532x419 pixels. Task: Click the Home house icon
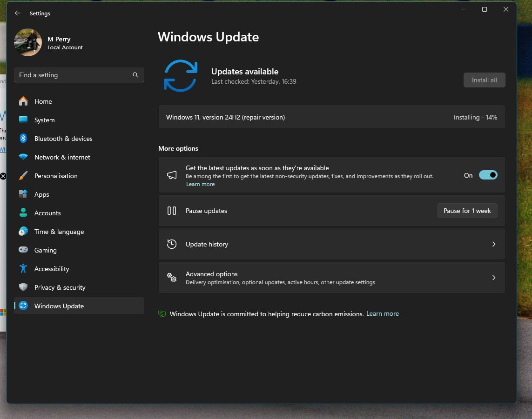point(23,101)
